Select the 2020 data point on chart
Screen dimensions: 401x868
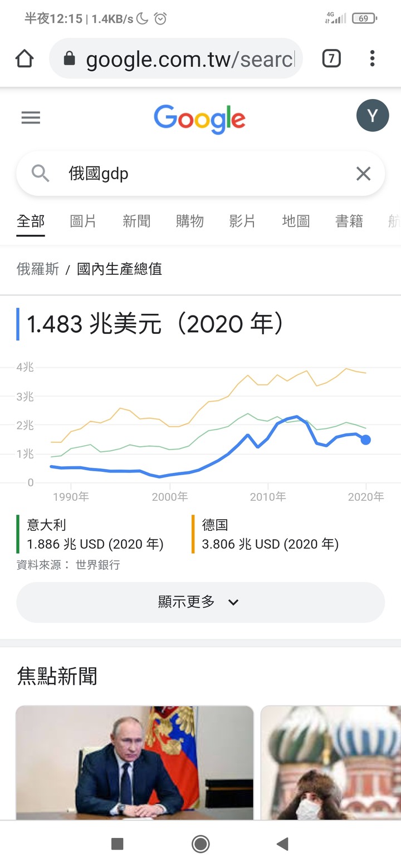365,440
